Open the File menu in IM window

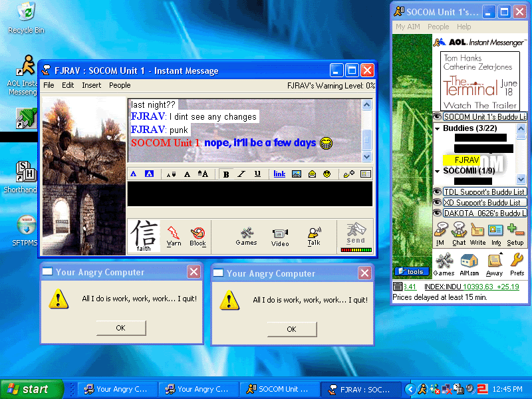coord(49,85)
